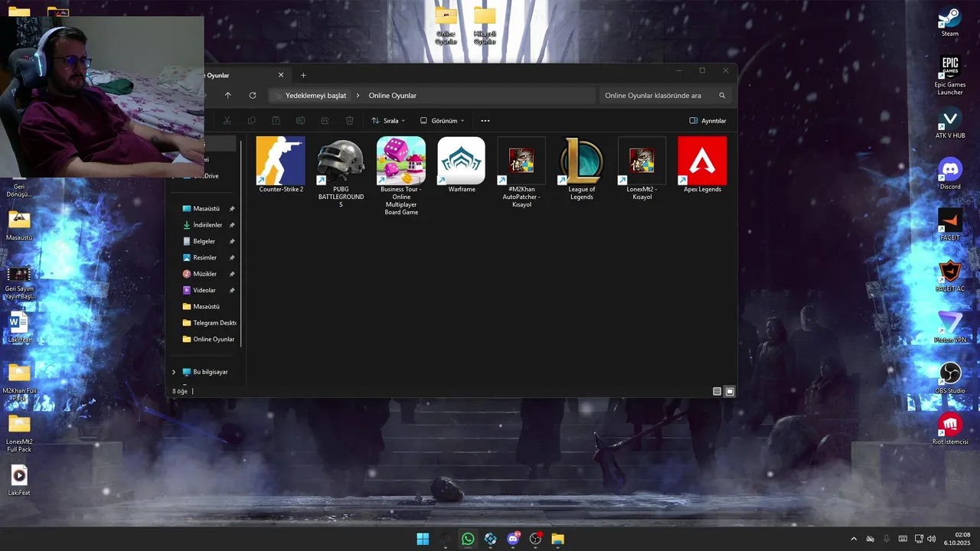Expand the Bu bilgisayar tree node
Viewport: 980px width, 551px height.
click(174, 372)
